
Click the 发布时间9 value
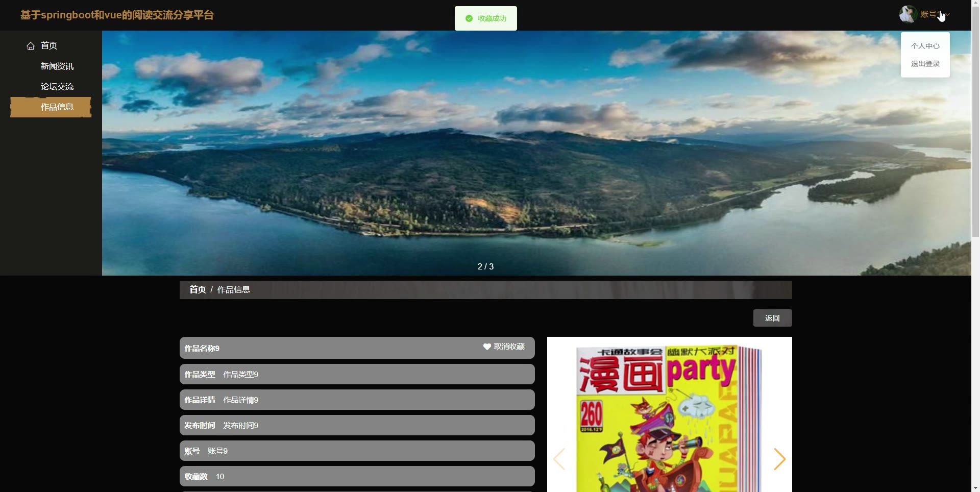pos(240,426)
